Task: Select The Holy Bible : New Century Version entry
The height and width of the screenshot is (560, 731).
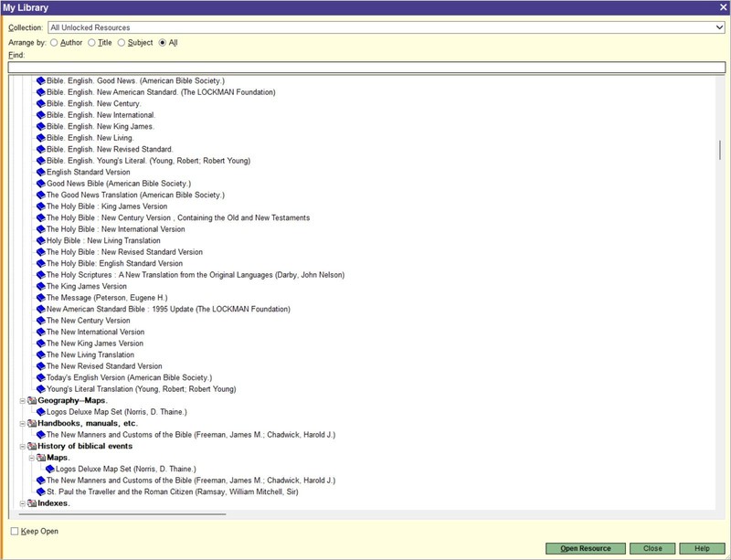Action: tap(178, 217)
